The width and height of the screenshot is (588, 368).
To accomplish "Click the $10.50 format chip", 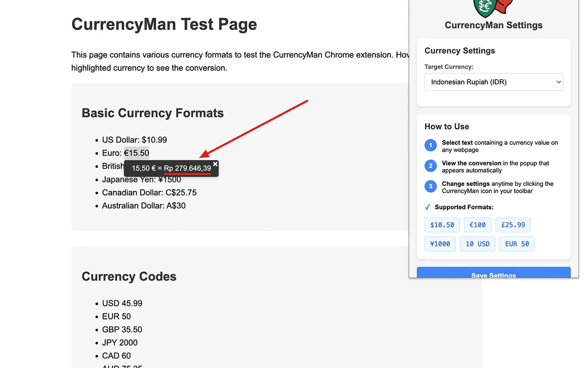I will point(442,225).
